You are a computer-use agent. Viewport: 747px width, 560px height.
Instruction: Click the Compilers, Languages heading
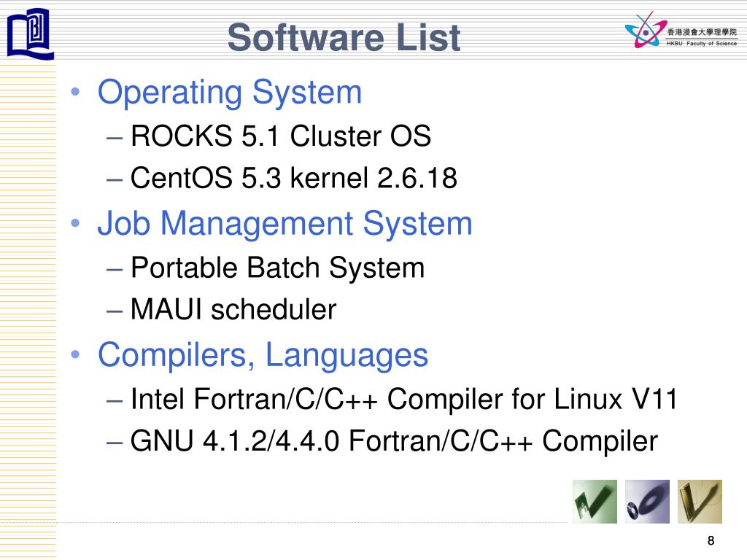(263, 355)
